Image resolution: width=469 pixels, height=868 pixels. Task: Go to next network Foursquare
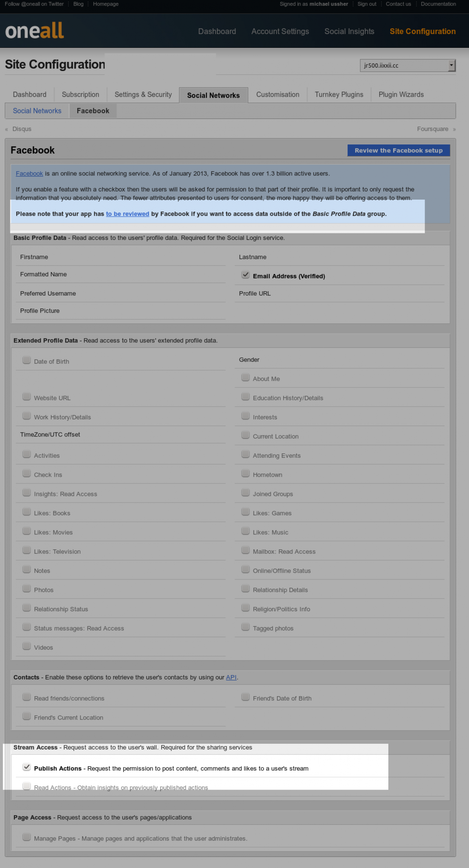coord(432,129)
